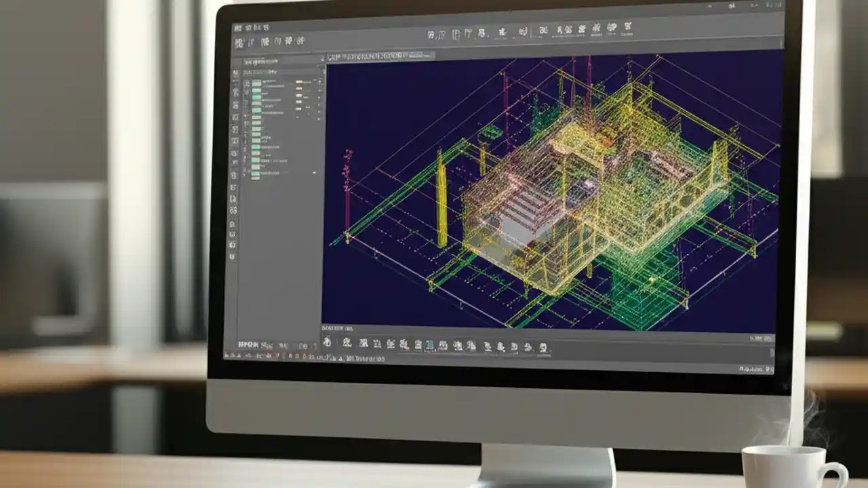
Task: Collapse the side panel with its header arrow
Action: (x=322, y=62)
